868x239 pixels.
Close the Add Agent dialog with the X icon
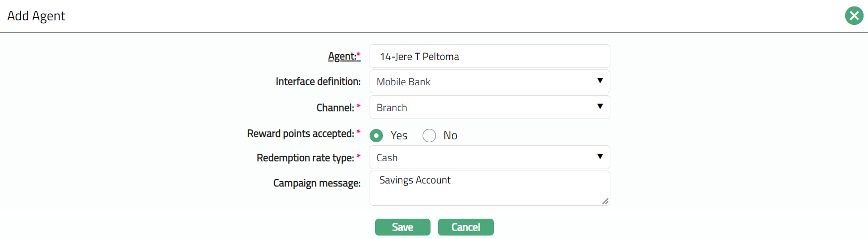pos(854,16)
